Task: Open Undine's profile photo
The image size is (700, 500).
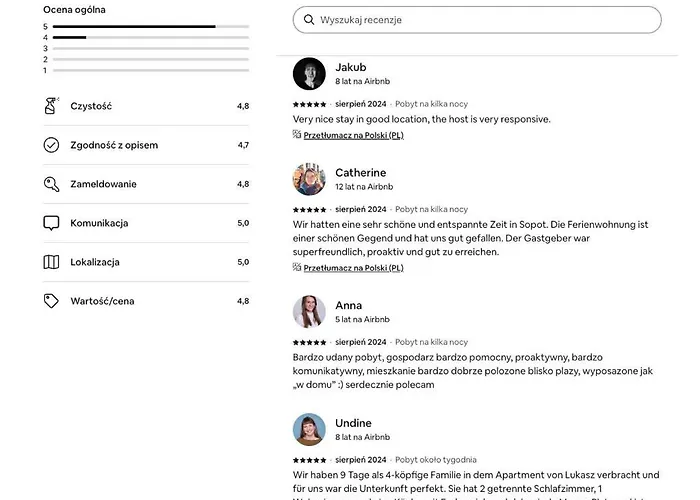Action: (x=309, y=429)
